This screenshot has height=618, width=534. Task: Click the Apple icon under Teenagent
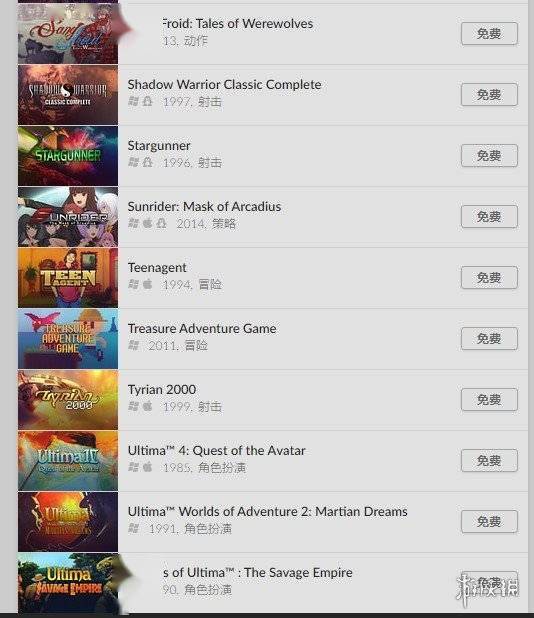(147, 284)
